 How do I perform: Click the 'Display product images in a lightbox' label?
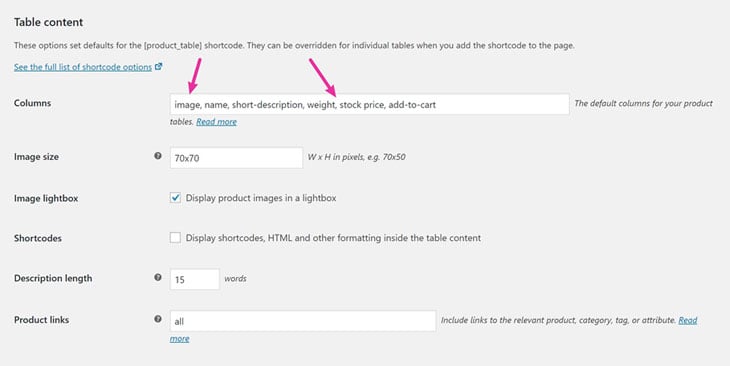pos(261,198)
